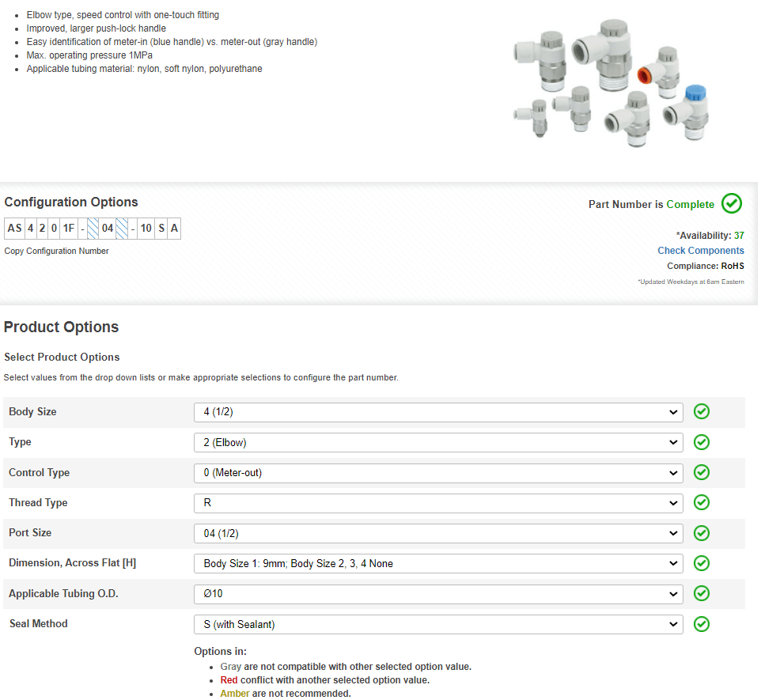Image resolution: width=761 pixels, height=700 pixels.
Task: Expand the Applicable Tubing O.D. dropdown
Action: 437,594
